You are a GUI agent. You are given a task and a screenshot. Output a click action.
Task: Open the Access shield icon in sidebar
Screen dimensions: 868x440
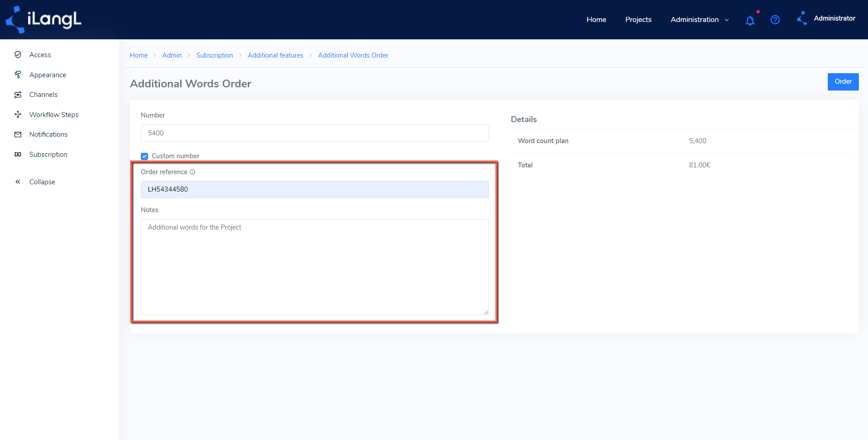click(x=18, y=55)
